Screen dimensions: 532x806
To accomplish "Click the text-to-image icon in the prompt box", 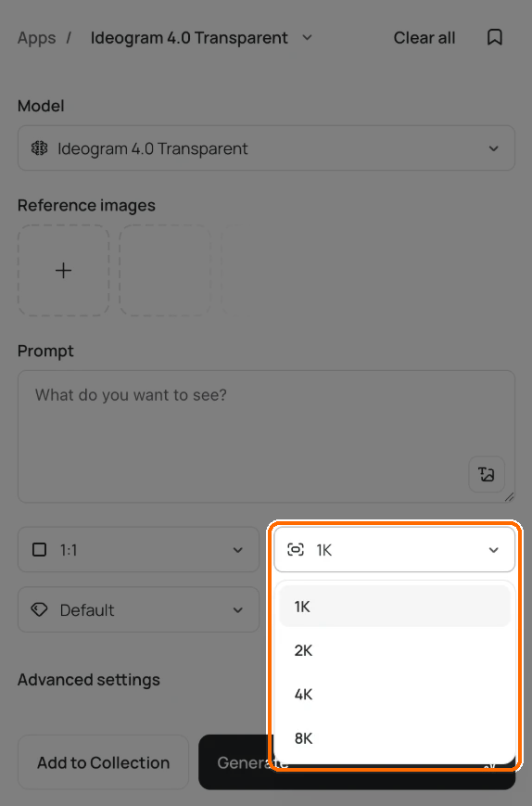I will (487, 474).
